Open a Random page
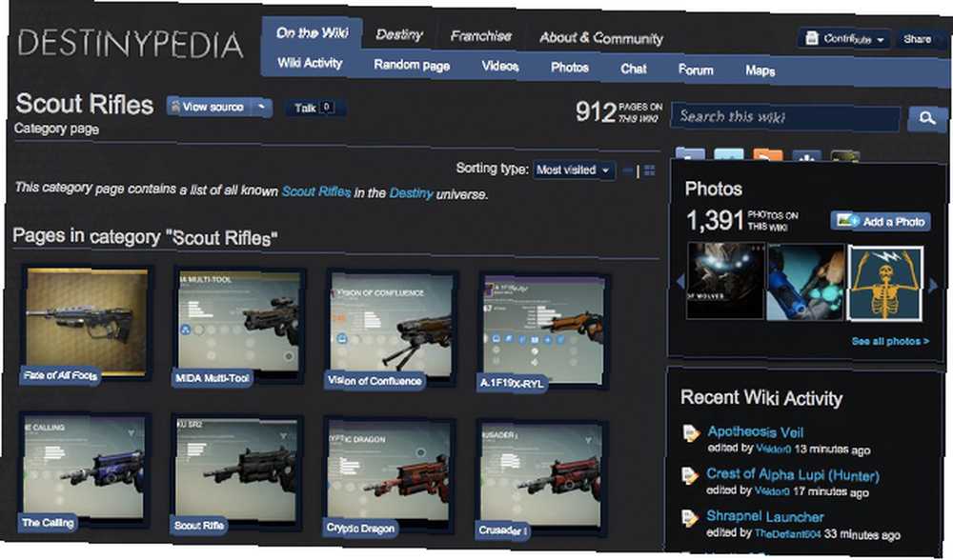Screen dimensions: 953x560 point(412,65)
